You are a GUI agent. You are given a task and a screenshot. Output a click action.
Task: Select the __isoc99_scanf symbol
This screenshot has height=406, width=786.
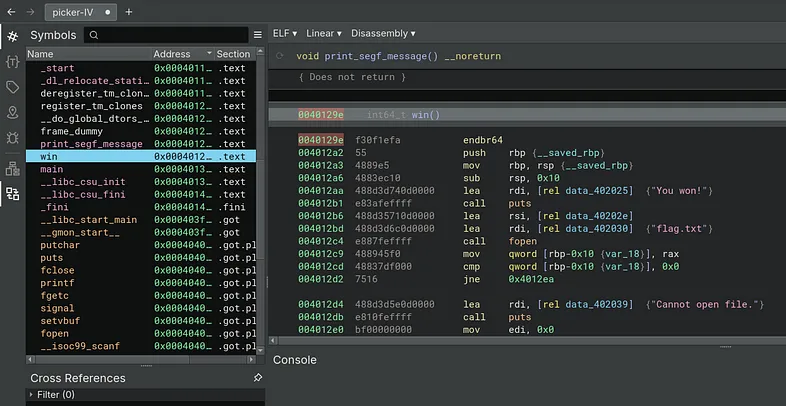tap(141, 346)
